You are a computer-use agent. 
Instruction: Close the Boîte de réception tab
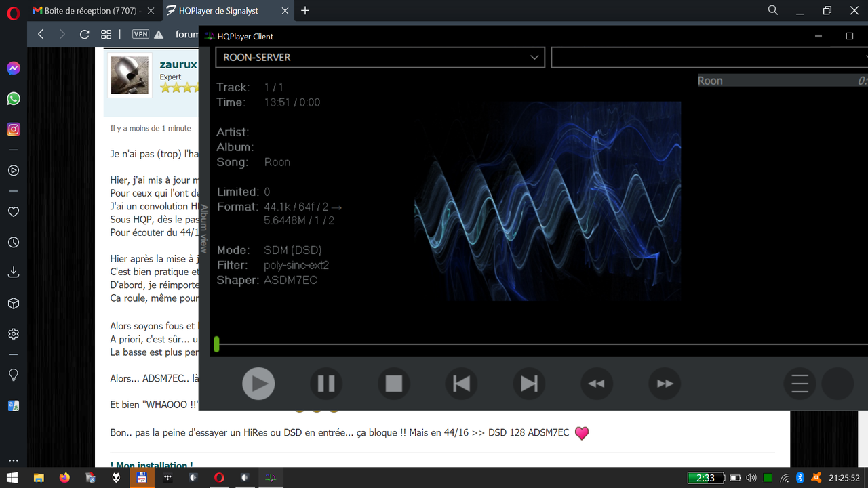151,11
